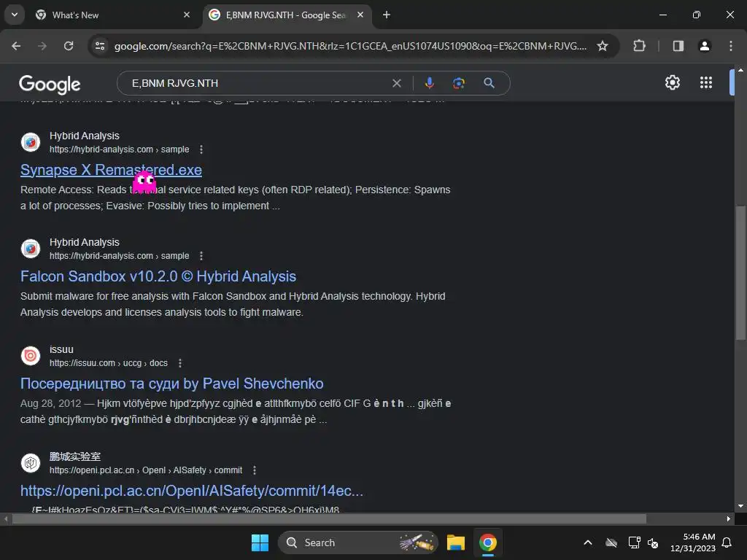Click Hybrid Analysis favicon of Synapse result

(x=31, y=142)
